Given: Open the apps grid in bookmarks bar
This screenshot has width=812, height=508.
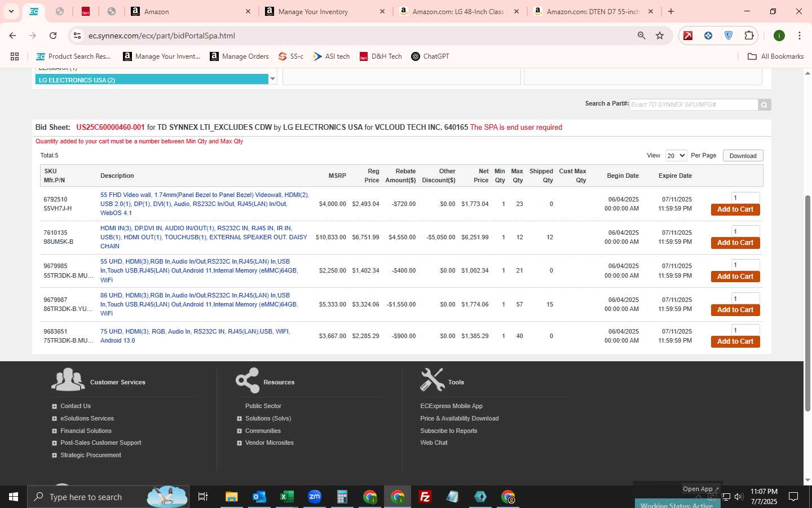Looking at the screenshot, I should click(15, 56).
